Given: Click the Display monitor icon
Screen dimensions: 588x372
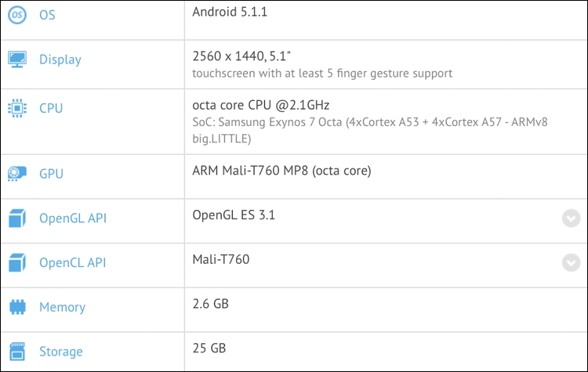Looking at the screenshot, I should coord(17,60).
